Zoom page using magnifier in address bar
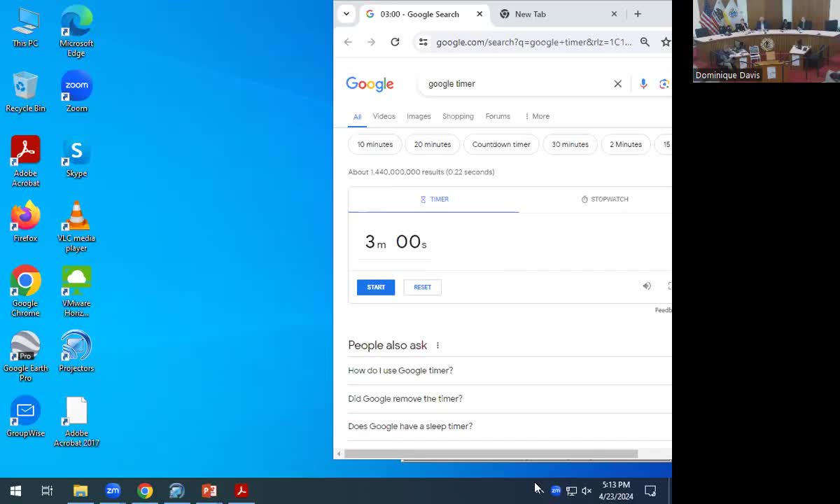 pyautogui.click(x=645, y=42)
